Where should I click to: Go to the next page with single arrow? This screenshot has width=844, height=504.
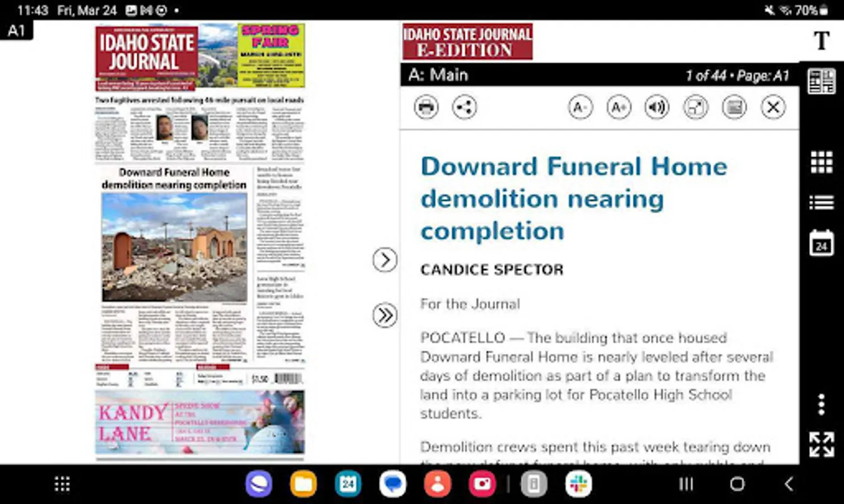pyautogui.click(x=384, y=260)
